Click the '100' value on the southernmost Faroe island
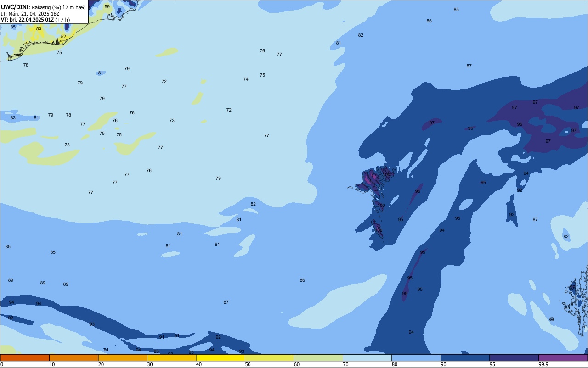Viewport: 588px width, 368px height. 378,230
